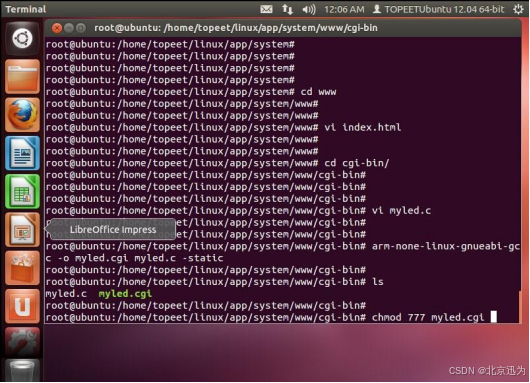This screenshot has height=383, width=530.
Task: Open Ubuntu One launcher icon
Action: (22, 306)
